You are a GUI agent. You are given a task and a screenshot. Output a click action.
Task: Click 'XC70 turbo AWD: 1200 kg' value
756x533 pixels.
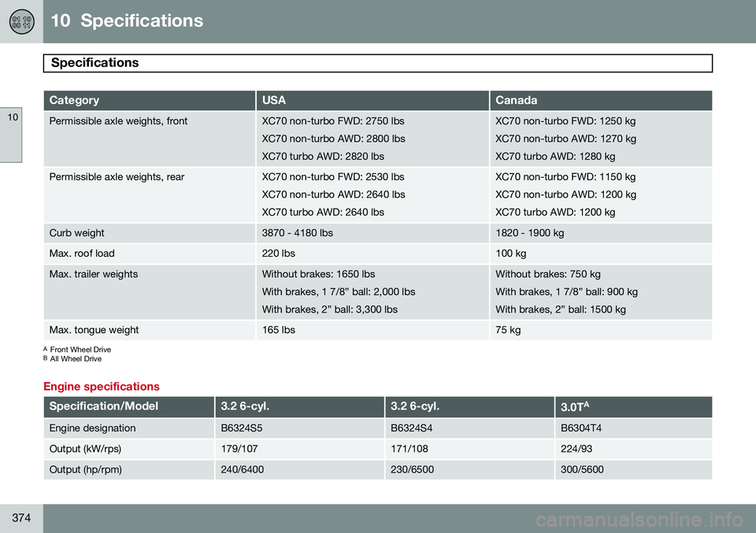pyautogui.click(x=555, y=213)
